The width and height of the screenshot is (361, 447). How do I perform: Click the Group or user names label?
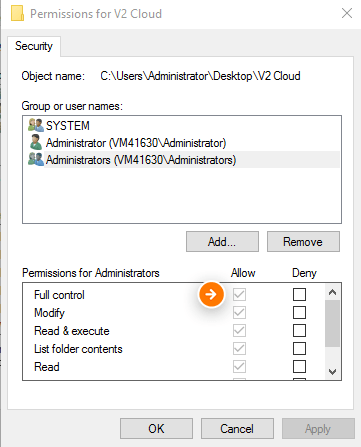click(x=72, y=106)
